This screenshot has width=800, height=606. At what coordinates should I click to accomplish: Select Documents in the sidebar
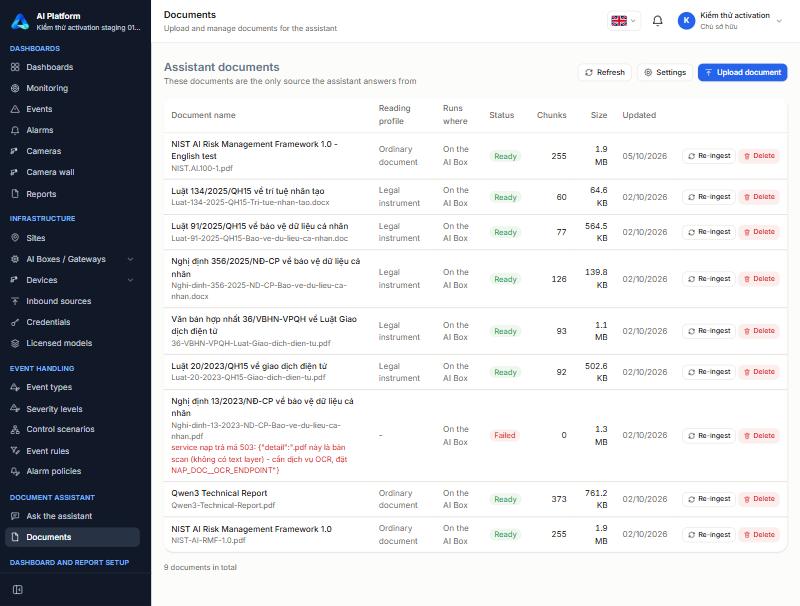[x=72, y=537]
